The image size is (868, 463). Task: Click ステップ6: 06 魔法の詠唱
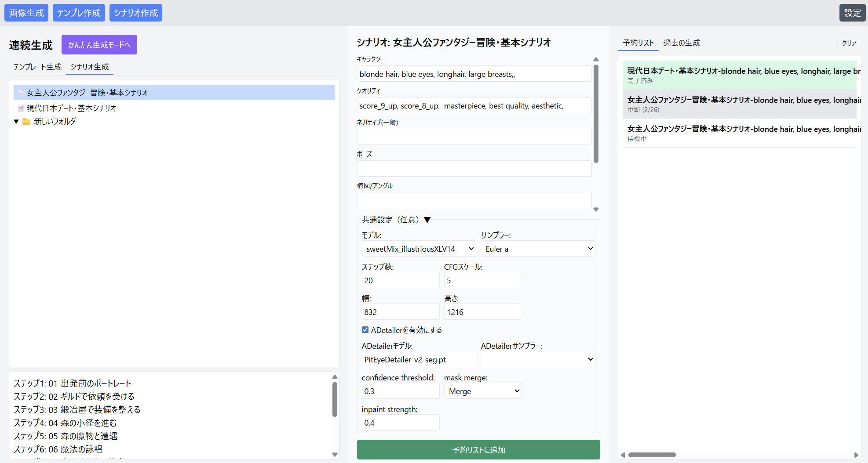pyautogui.click(x=58, y=449)
